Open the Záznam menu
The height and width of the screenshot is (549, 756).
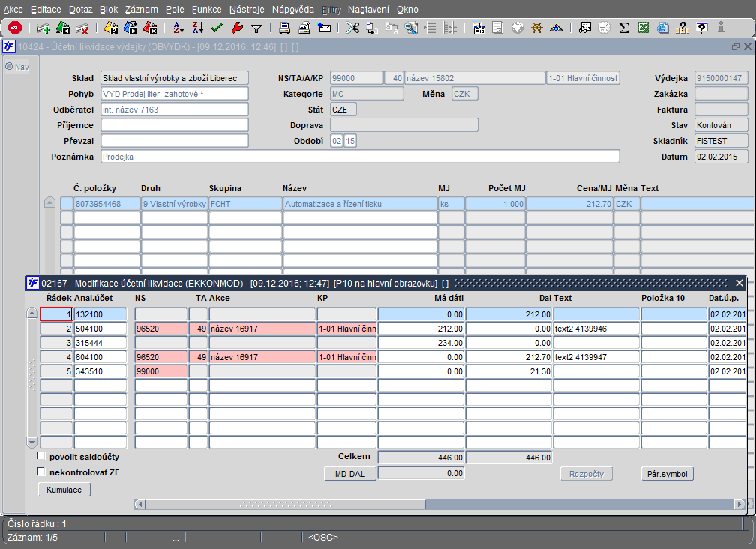[141, 10]
